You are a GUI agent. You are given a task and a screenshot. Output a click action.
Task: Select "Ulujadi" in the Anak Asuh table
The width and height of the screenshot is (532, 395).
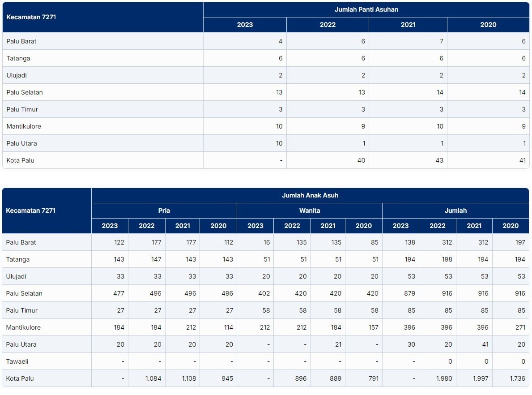pyautogui.click(x=16, y=276)
